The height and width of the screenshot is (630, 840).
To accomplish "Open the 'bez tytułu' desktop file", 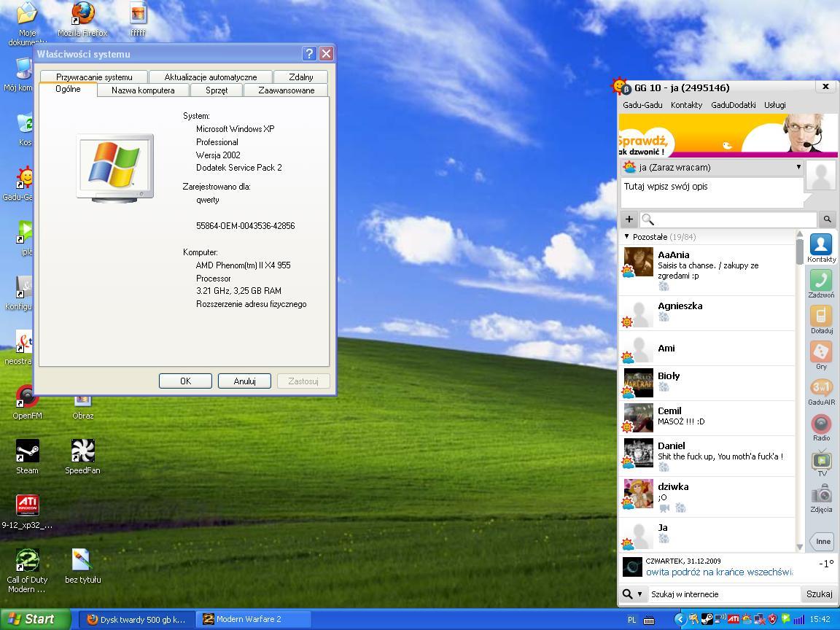I will [82, 567].
